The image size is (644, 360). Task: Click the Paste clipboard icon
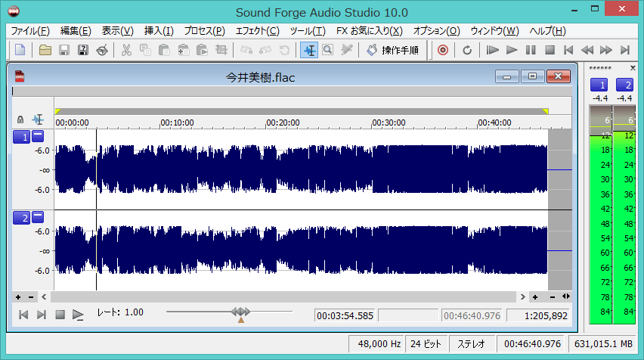(164, 50)
